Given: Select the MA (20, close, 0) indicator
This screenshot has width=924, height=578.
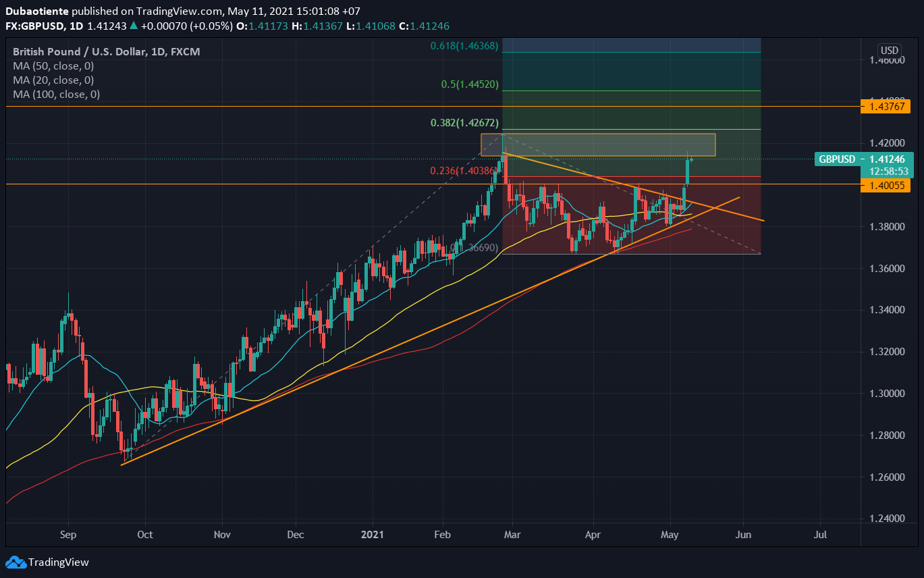Looking at the screenshot, I should click(53, 80).
